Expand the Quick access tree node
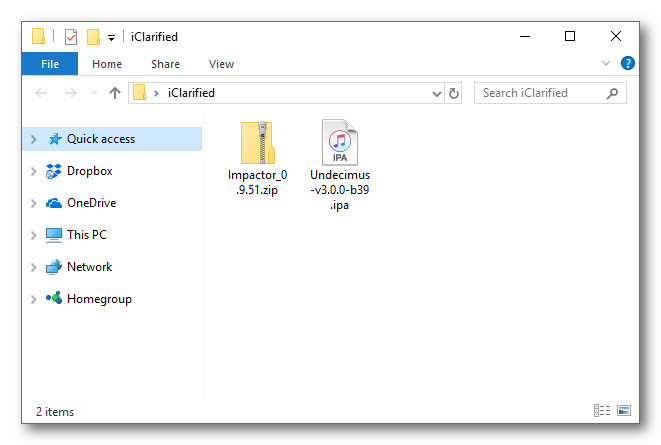This screenshot has height=445, width=661. [34, 139]
